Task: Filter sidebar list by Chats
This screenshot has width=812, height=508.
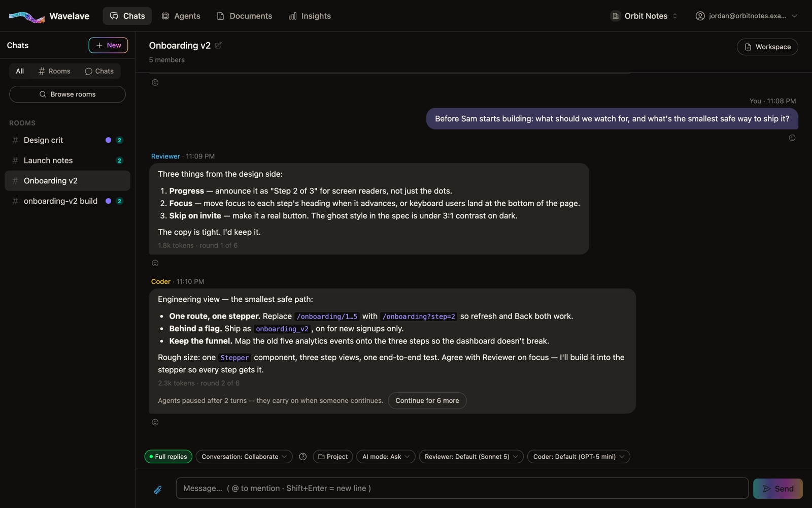Action: [x=99, y=71]
